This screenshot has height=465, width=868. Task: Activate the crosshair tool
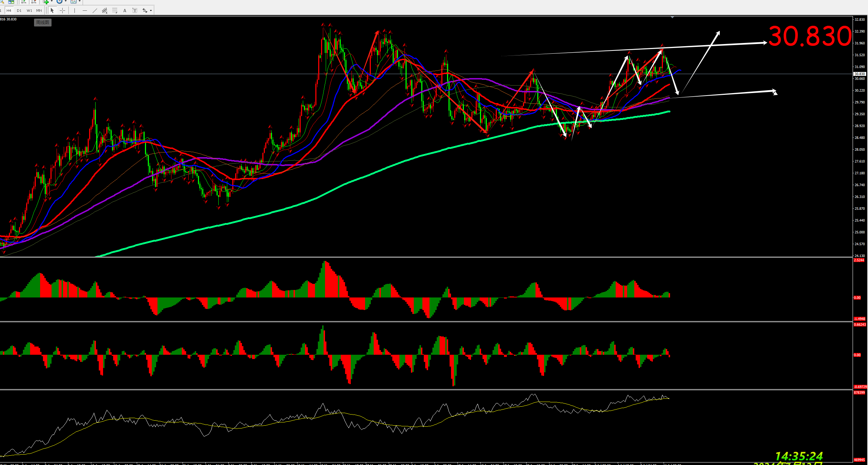62,10
